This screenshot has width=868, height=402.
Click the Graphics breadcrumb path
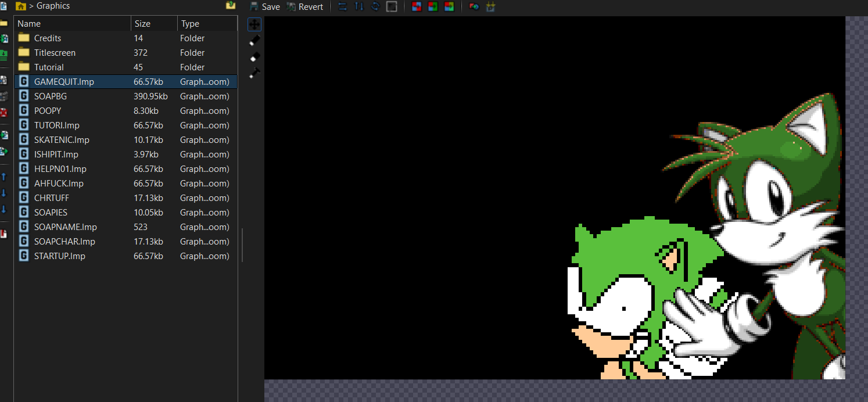coord(53,6)
